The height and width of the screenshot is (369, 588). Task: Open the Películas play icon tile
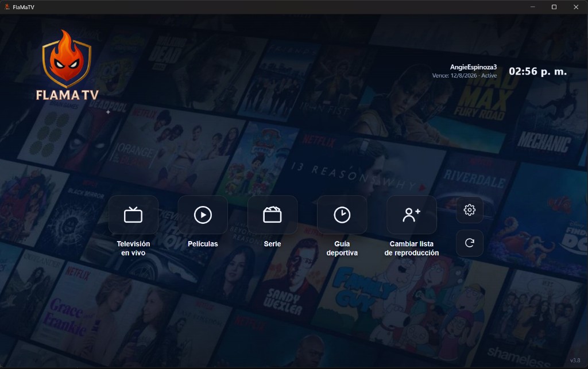[x=203, y=215]
